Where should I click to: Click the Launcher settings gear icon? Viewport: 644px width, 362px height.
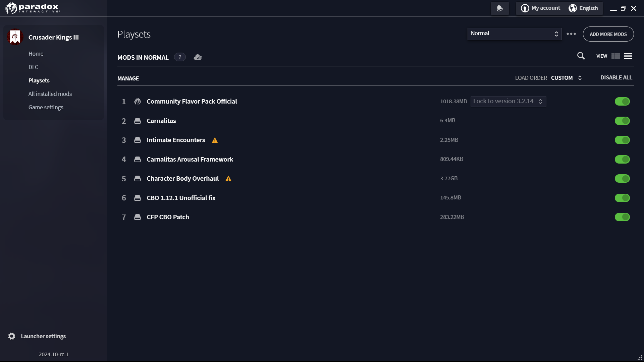click(x=12, y=336)
